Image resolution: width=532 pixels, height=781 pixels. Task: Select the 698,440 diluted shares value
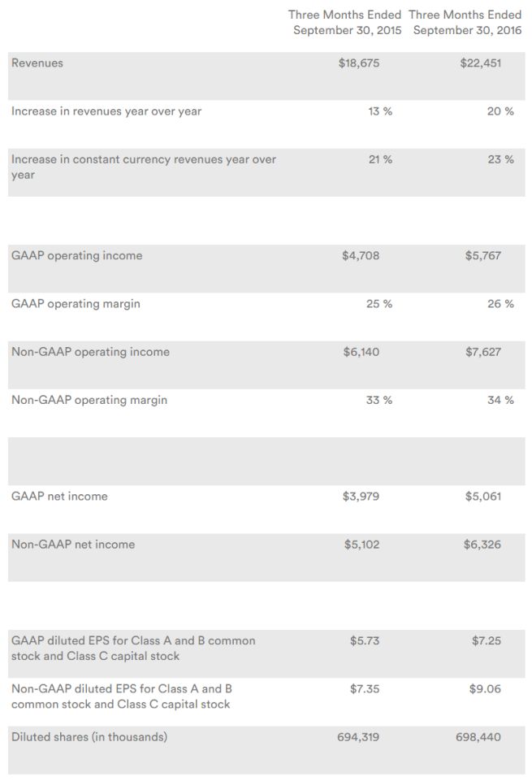click(478, 737)
